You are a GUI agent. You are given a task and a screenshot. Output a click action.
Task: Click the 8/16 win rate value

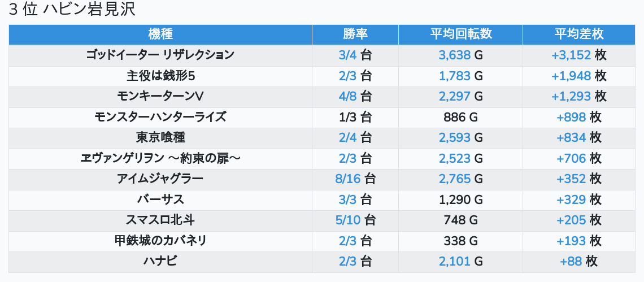pos(348,179)
